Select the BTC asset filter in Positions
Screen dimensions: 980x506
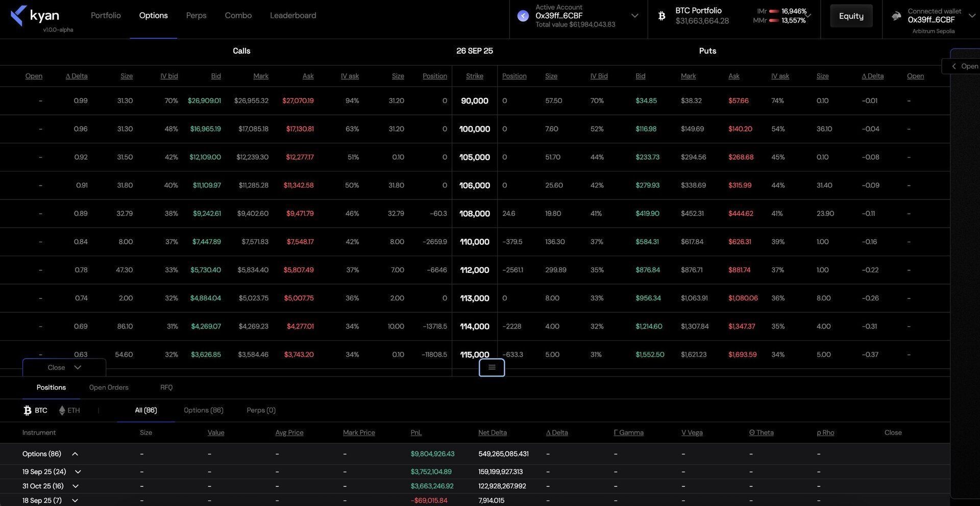click(35, 410)
